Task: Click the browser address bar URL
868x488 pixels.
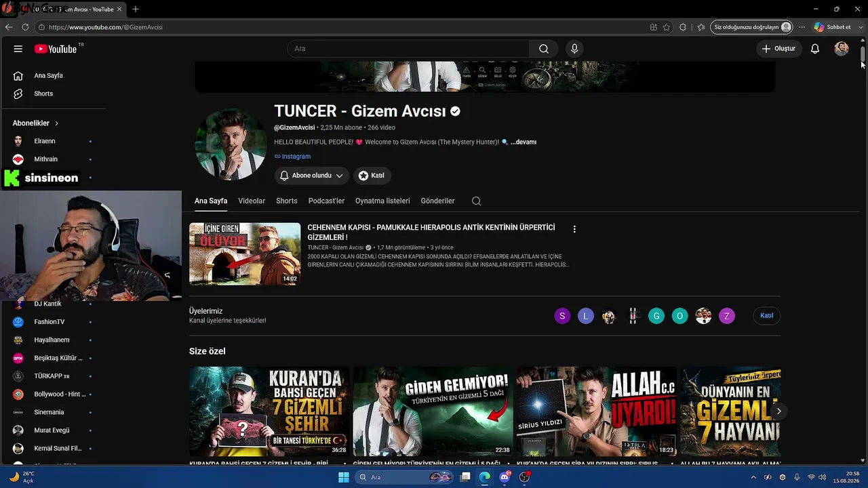Action: [x=105, y=27]
